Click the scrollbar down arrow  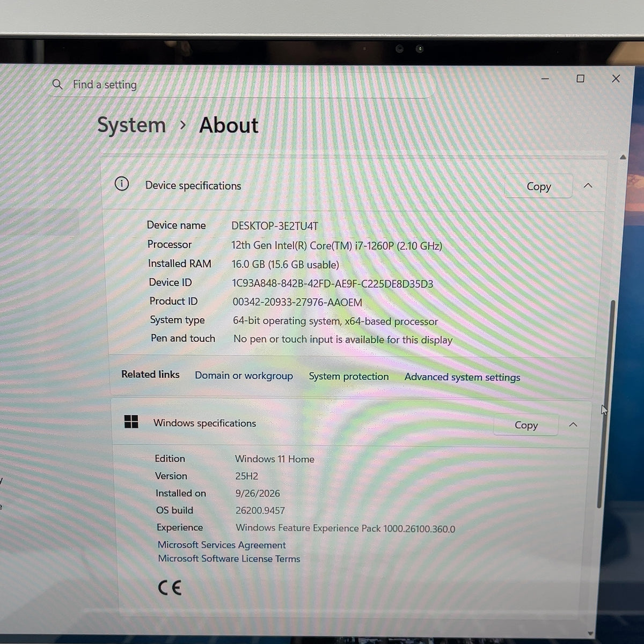[590, 634]
